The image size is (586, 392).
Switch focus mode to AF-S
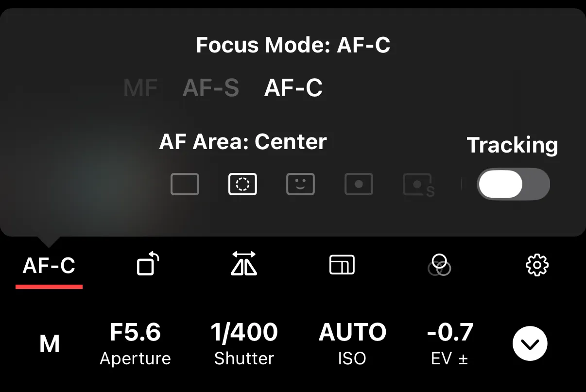(211, 88)
